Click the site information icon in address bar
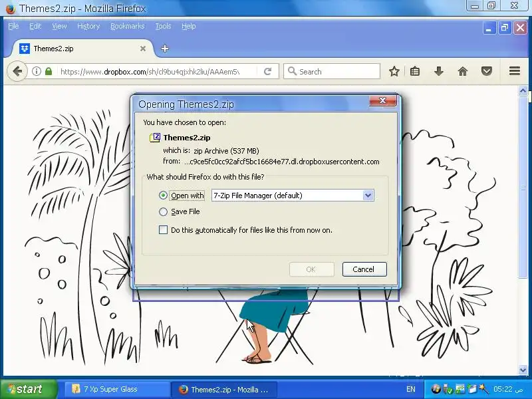This screenshot has height=399, width=532. [x=37, y=71]
